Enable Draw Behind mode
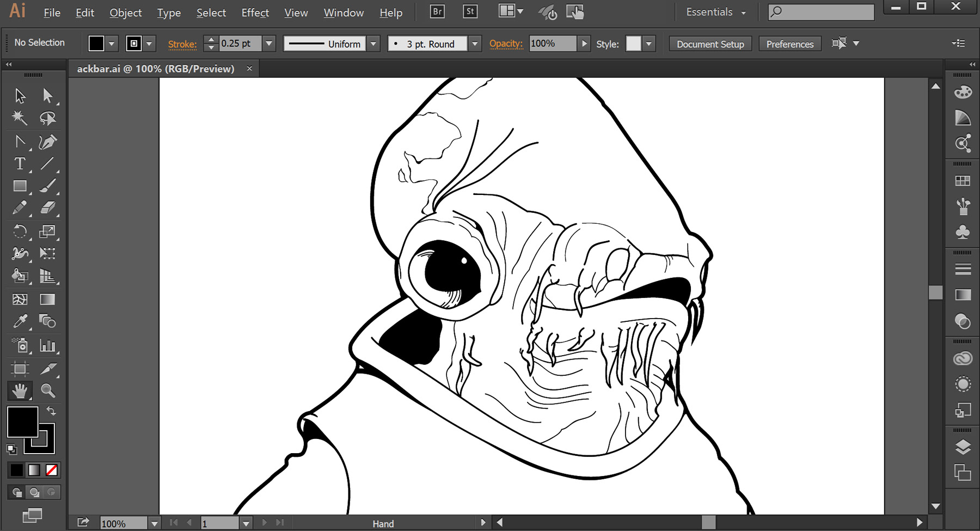Screen dimensions: 980x531 (34, 492)
